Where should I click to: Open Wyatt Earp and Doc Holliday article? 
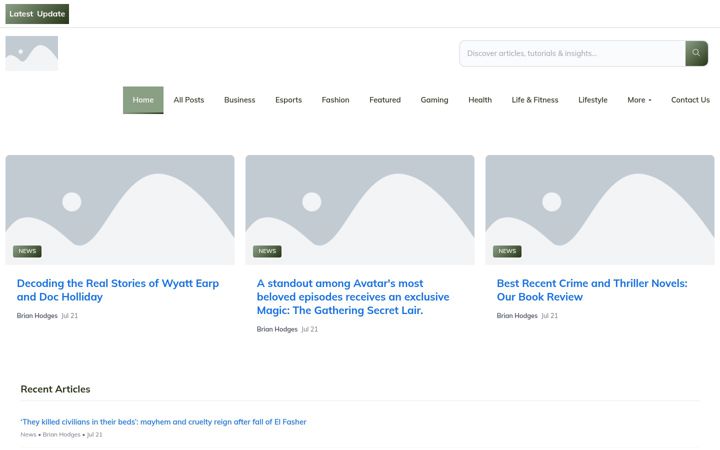(x=118, y=290)
